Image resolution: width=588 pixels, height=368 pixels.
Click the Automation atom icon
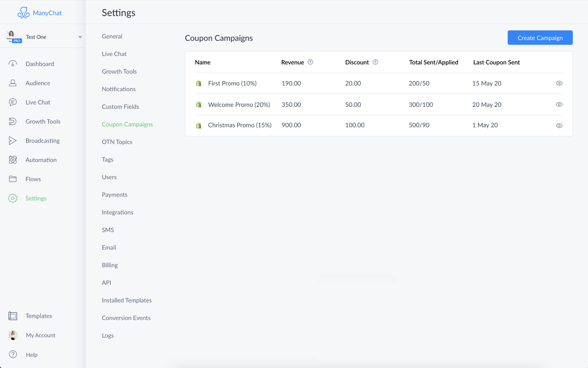tap(13, 160)
